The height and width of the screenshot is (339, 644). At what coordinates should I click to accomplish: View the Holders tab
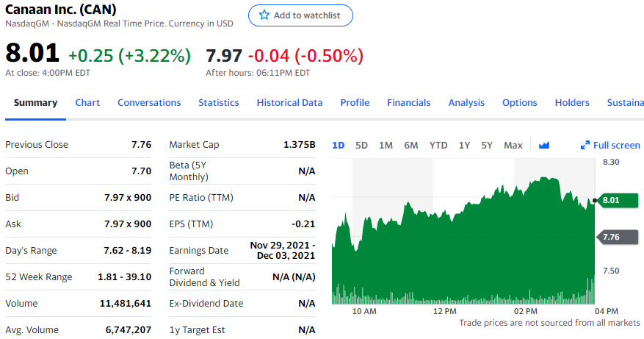[572, 103]
